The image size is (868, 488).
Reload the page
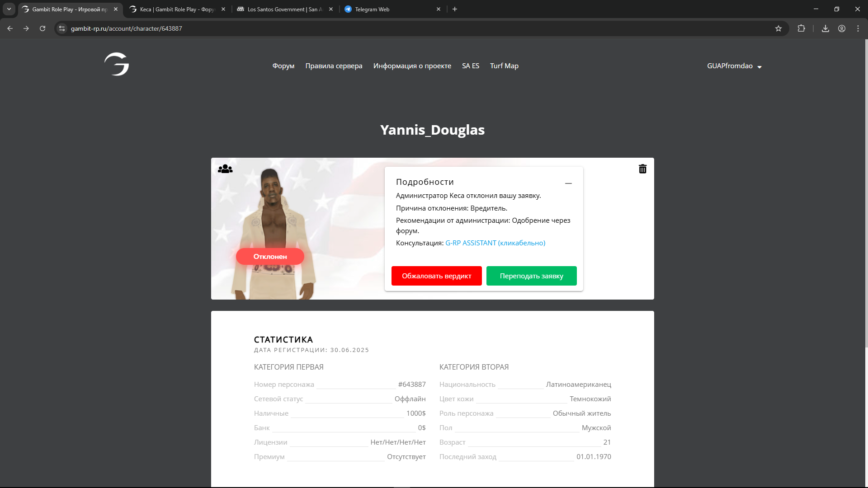point(42,28)
